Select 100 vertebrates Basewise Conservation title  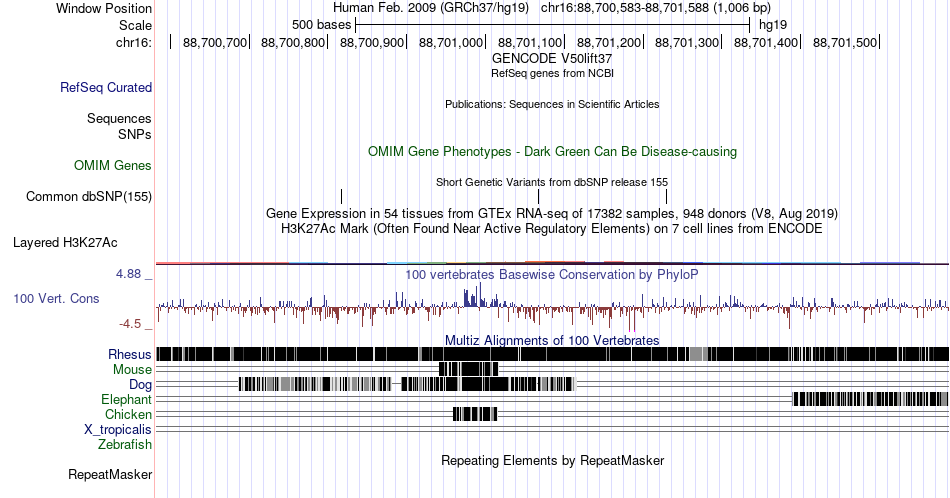pos(552,274)
